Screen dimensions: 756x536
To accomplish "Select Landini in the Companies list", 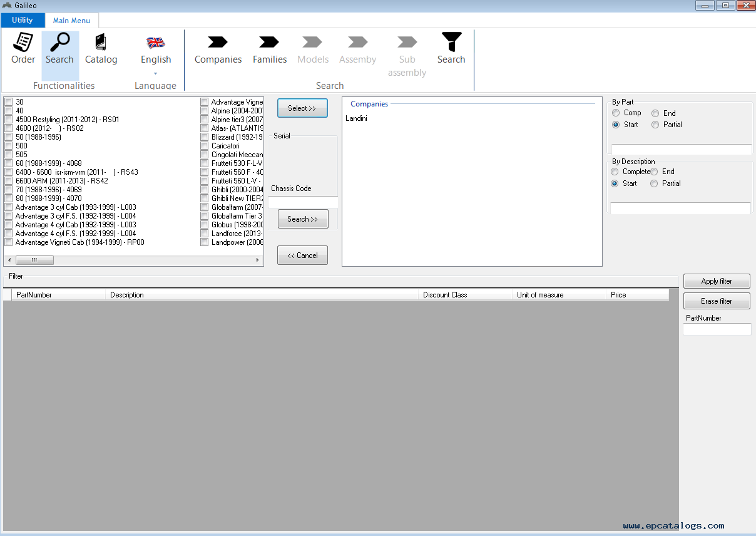I will pyautogui.click(x=356, y=118).
